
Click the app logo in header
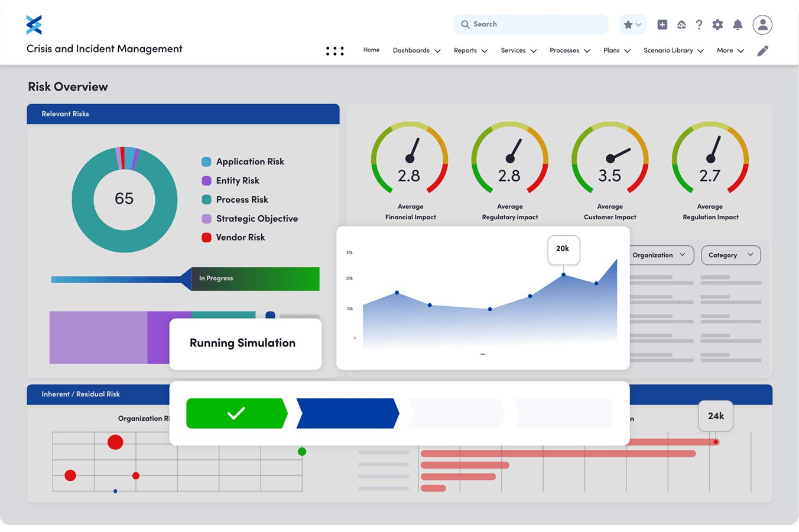(x=34, y=25)
